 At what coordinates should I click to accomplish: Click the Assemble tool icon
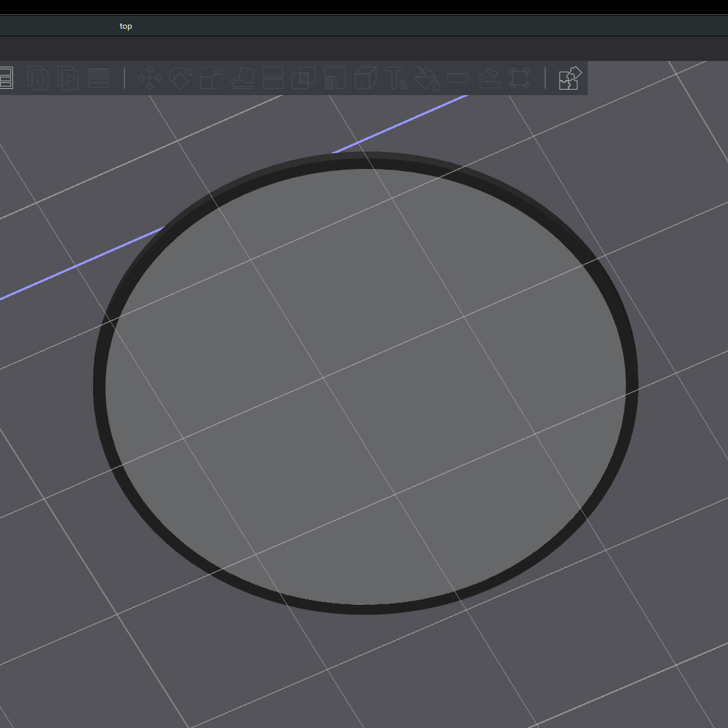(489, 78)
